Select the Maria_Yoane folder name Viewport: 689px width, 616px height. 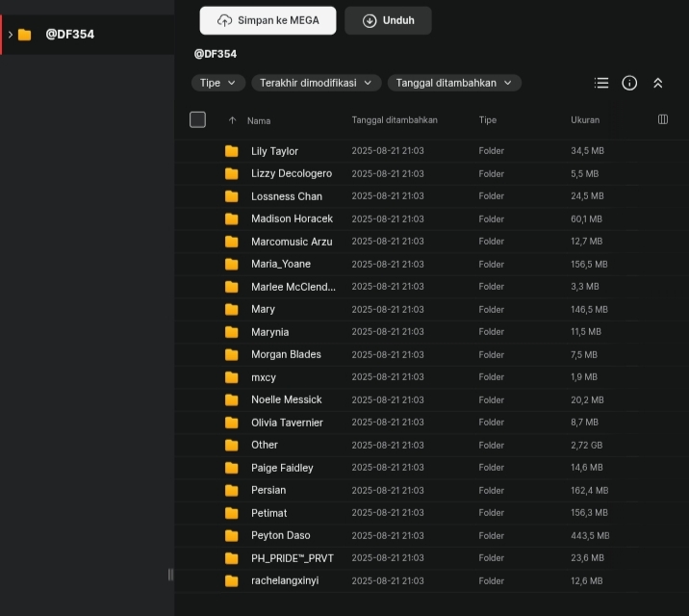[281, 264]
